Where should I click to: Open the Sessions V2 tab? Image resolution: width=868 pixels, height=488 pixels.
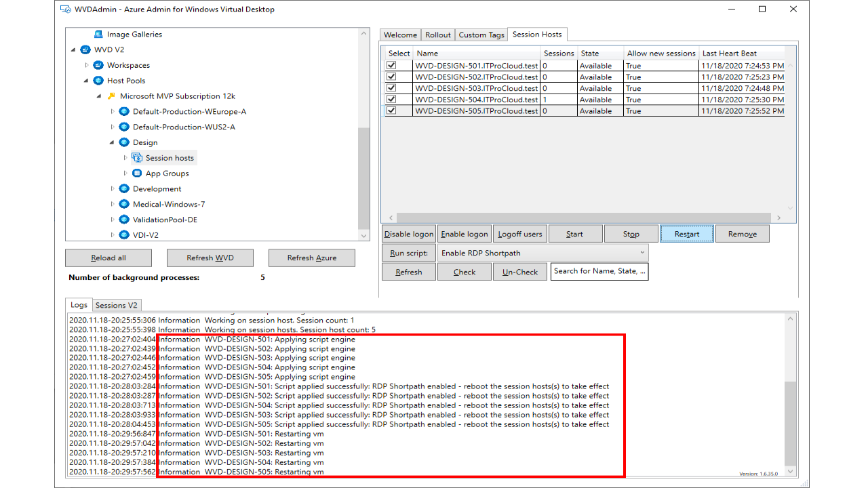pos(117,306)
